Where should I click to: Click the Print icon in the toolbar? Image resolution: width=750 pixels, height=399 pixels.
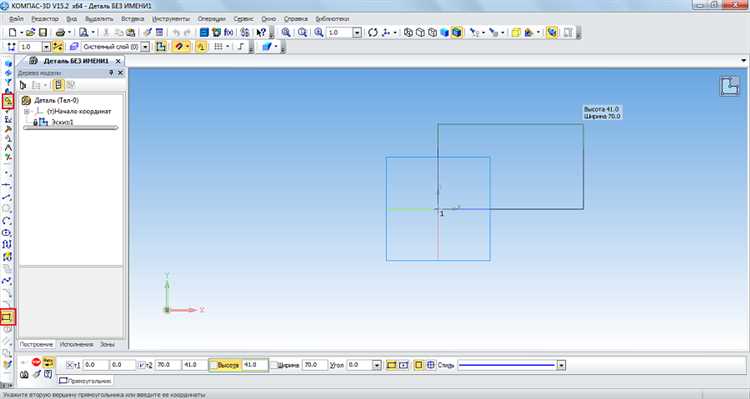point(60,33)
